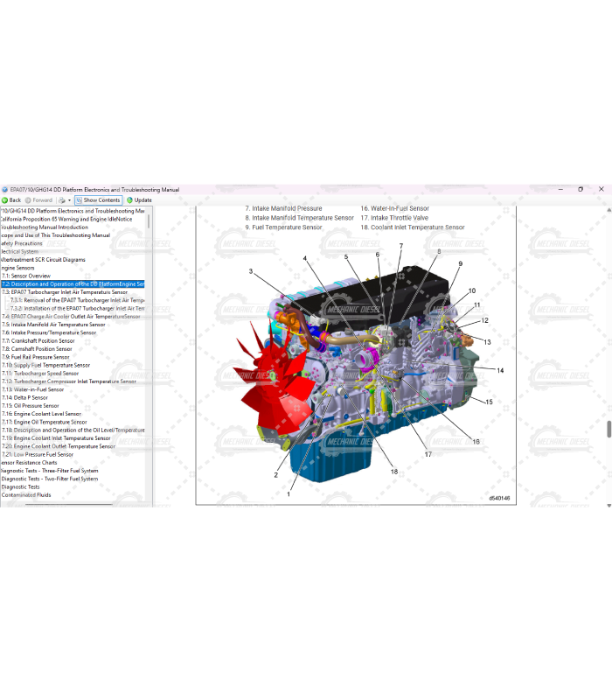The image size is (612, 700).
Task: Toggle the Show Contents button
Action: pyautogui.click(x=98, y=200)
